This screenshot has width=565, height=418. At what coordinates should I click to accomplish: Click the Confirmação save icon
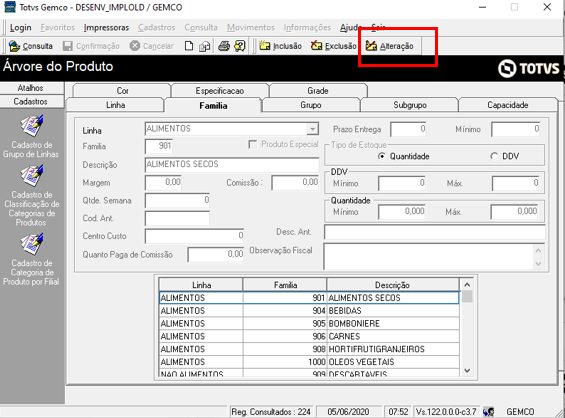67,46
